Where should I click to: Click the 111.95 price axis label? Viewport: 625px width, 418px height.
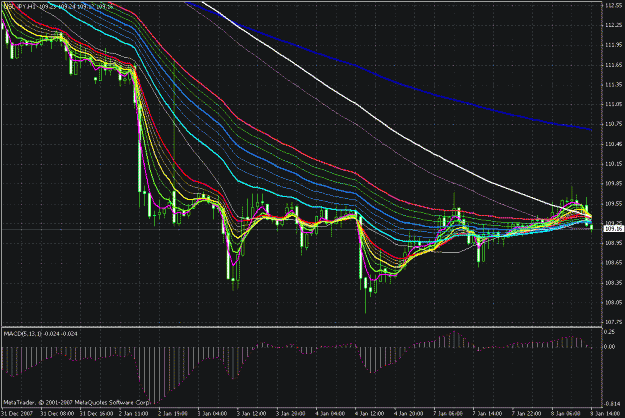(x=614, y=45)
